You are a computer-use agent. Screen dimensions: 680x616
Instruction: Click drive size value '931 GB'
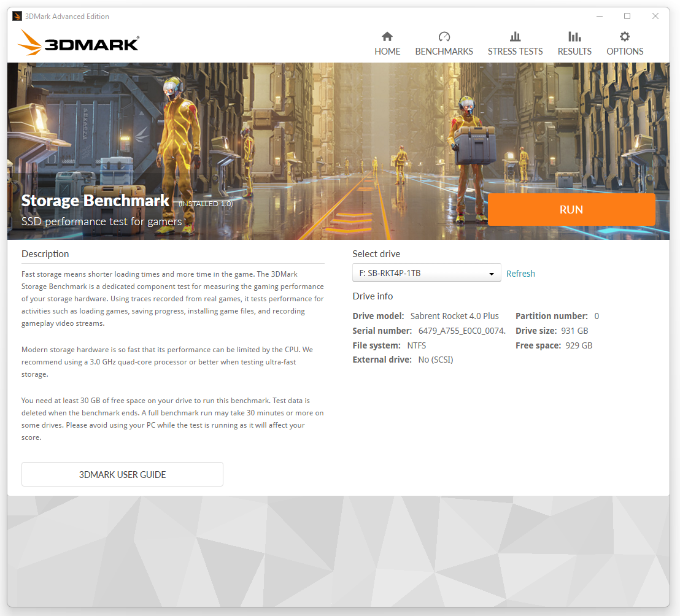coord(574,331)
